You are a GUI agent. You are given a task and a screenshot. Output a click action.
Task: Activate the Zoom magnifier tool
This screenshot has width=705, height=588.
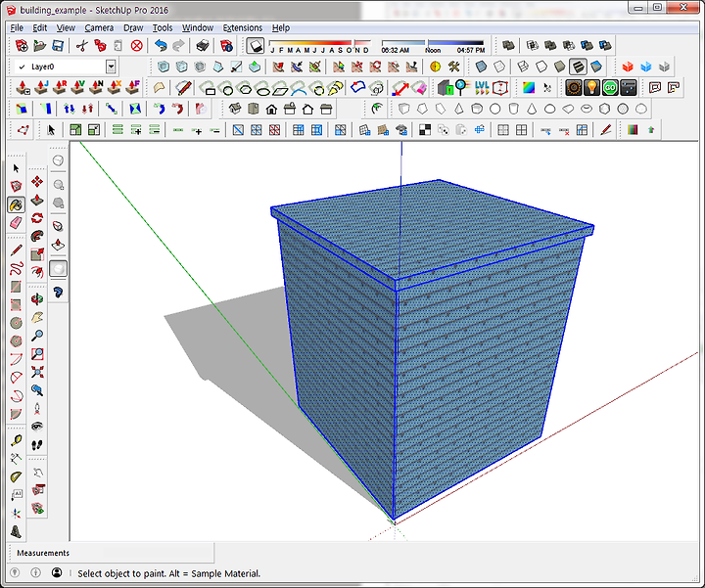tap(37, 336)
